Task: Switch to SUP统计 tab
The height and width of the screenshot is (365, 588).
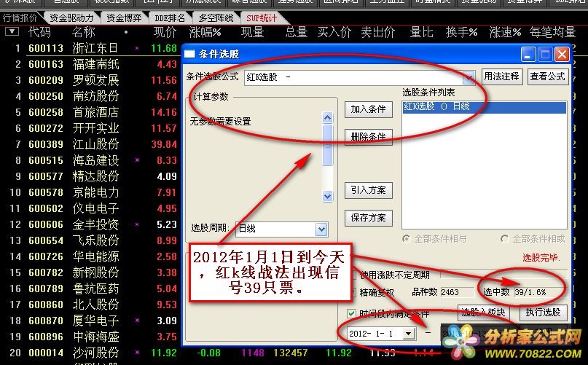Action: click(x=262, y=17)
